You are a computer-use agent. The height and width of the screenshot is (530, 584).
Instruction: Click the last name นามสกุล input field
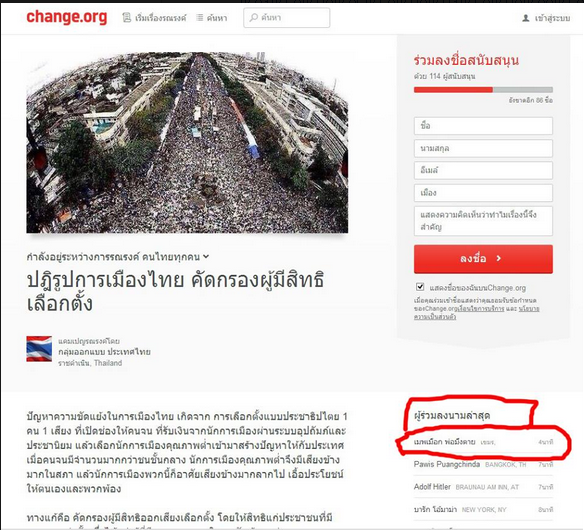[483, 148]
